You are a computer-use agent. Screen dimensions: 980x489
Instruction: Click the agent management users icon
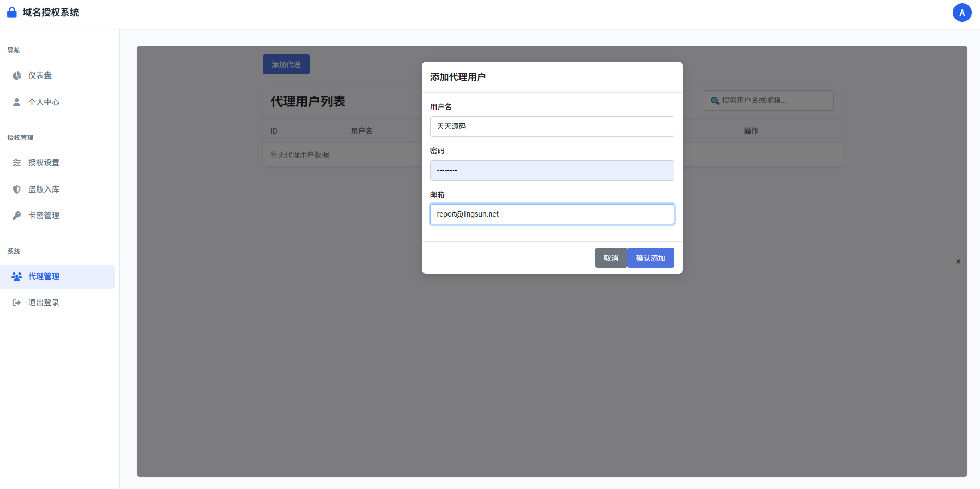coord(17,277)
